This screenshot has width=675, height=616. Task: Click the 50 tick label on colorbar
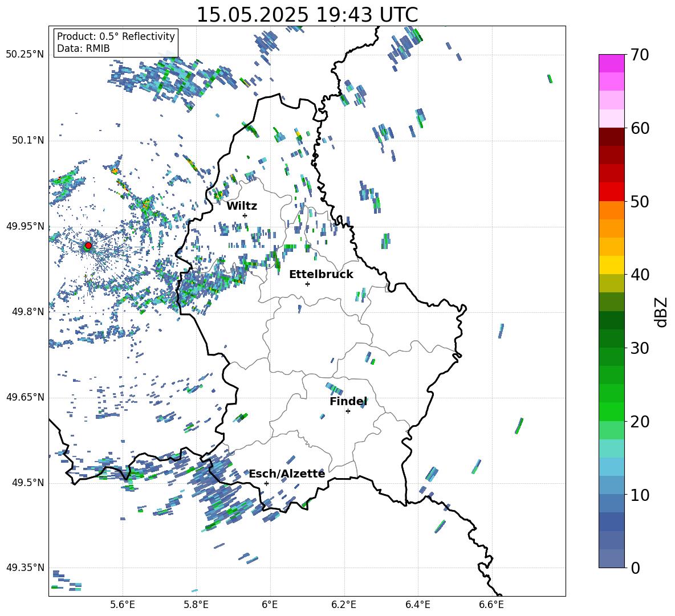coord(639,201)
